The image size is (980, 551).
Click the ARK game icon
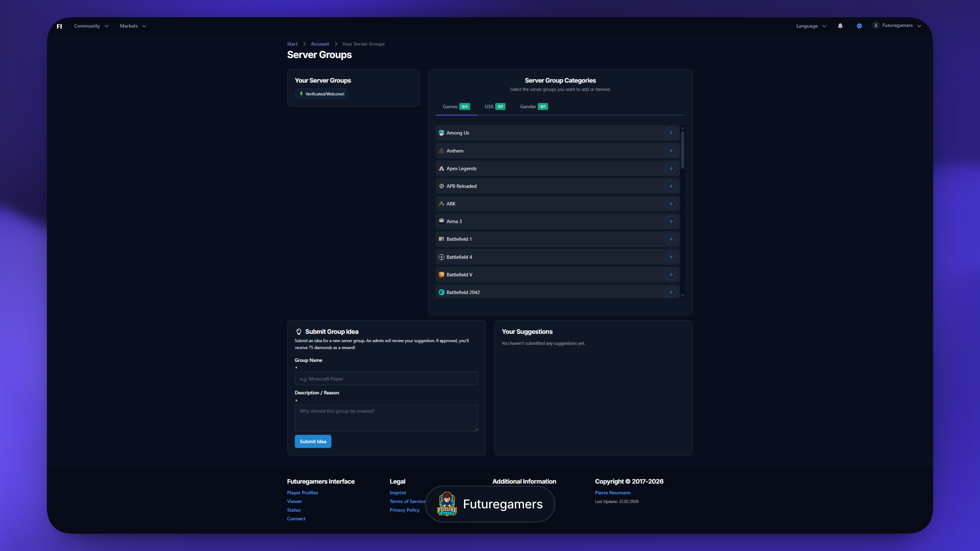pos(441,204)
